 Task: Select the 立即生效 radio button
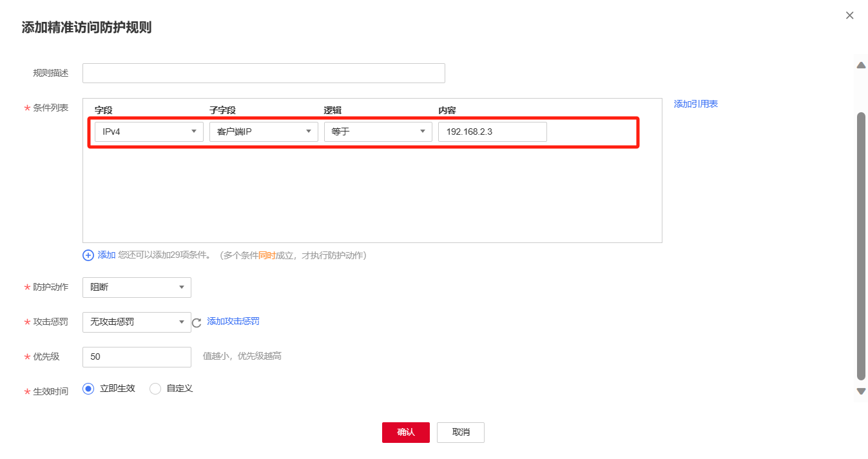point(89,389)
